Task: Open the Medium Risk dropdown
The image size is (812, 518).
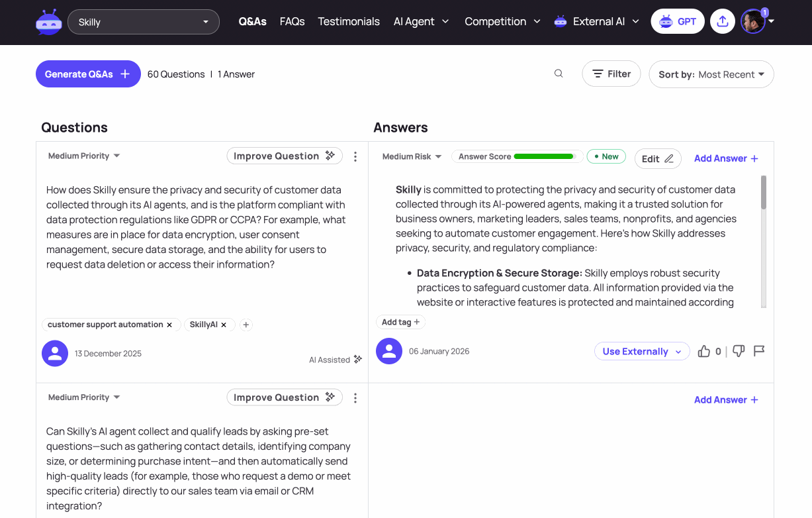Action: click(412, 156)
